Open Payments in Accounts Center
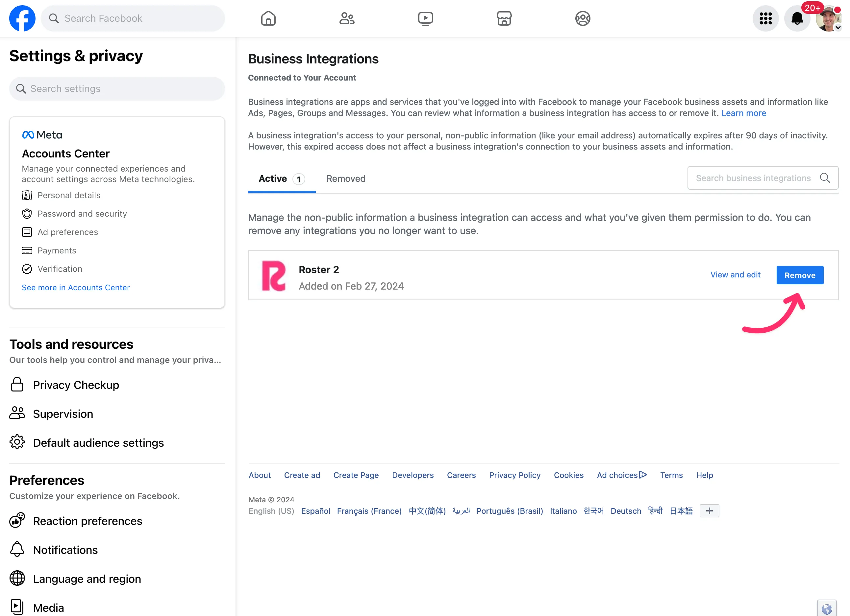 pos(49,250)
